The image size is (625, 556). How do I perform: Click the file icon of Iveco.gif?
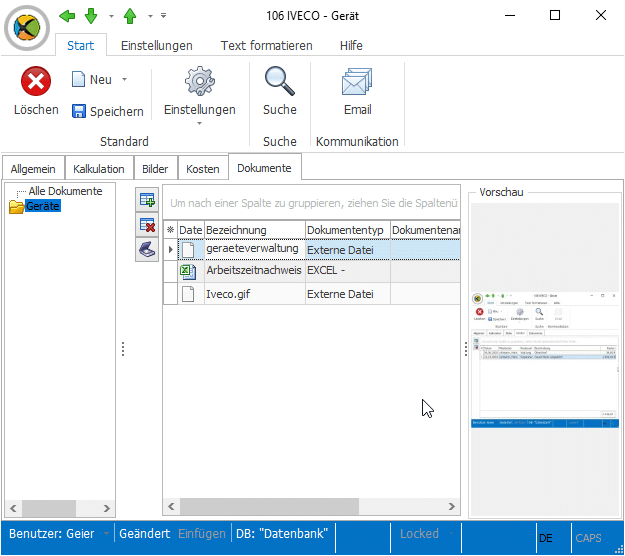click(x=188, y=294)
